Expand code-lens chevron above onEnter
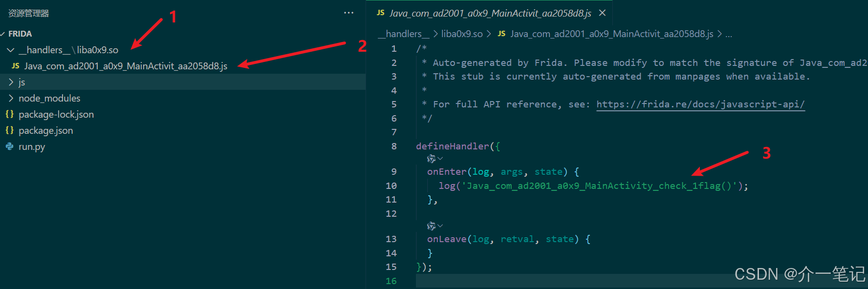The height and width of the screenshot is (289, 868). (x=440, y=159)
